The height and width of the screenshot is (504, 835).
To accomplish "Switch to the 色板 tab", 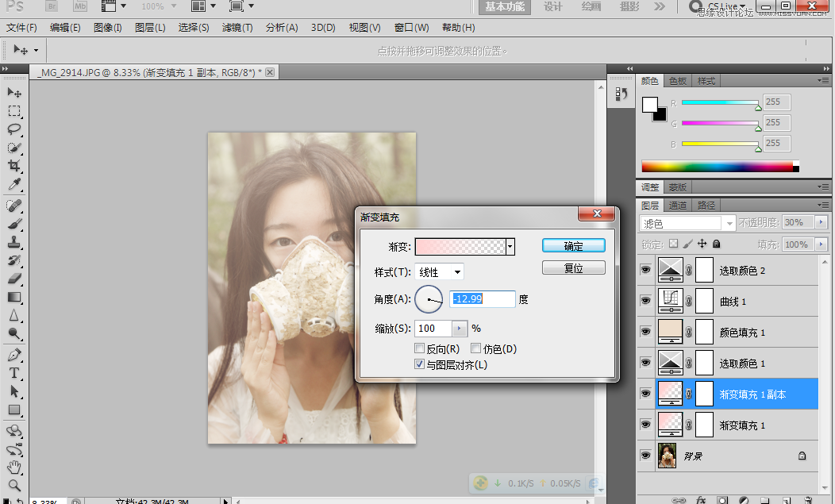I will point(678,81).
